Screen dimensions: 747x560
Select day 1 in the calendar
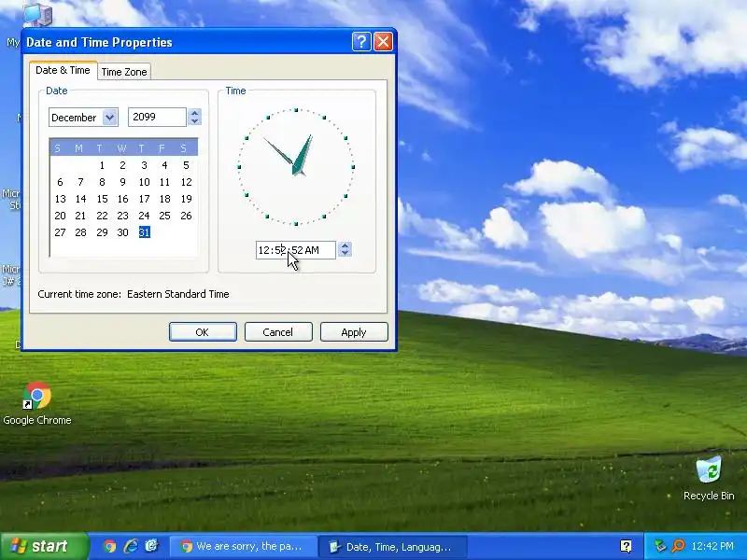(x=102, y=165)
